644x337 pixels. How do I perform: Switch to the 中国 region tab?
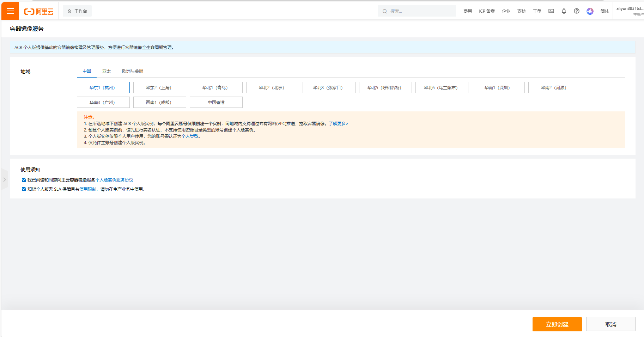click(87, 71)
